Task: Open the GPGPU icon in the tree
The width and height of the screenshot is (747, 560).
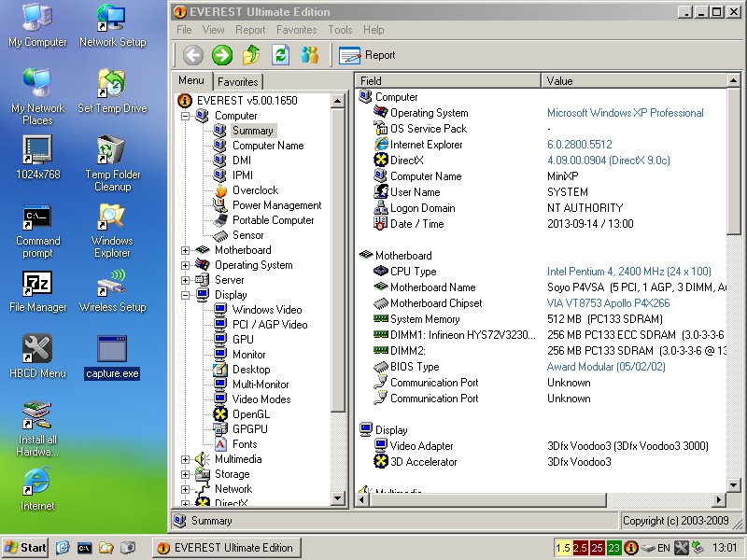Action: (220, 429)
